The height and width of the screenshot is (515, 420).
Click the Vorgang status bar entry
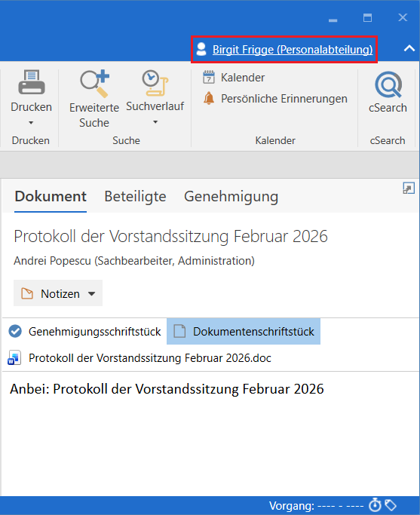click(x=316, y=506)
